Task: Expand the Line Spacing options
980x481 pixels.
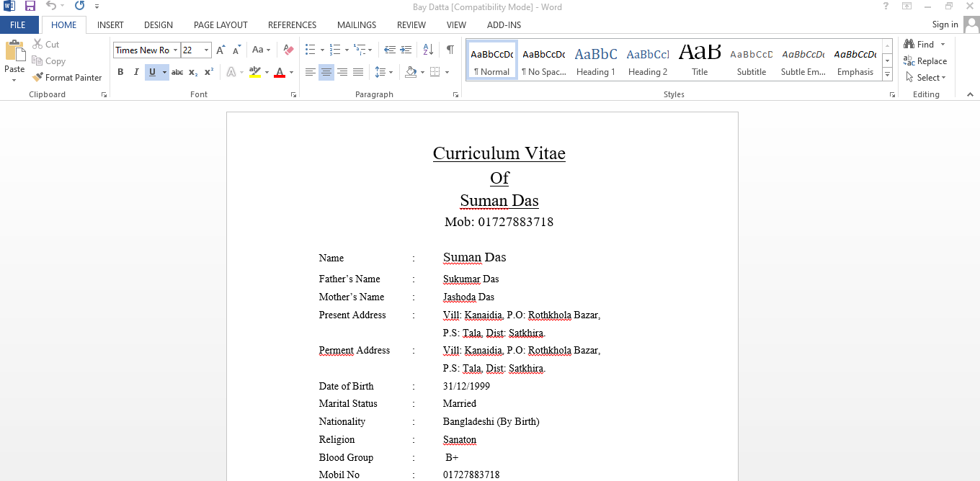Action: pyautogui.click(x=391, y=71)
